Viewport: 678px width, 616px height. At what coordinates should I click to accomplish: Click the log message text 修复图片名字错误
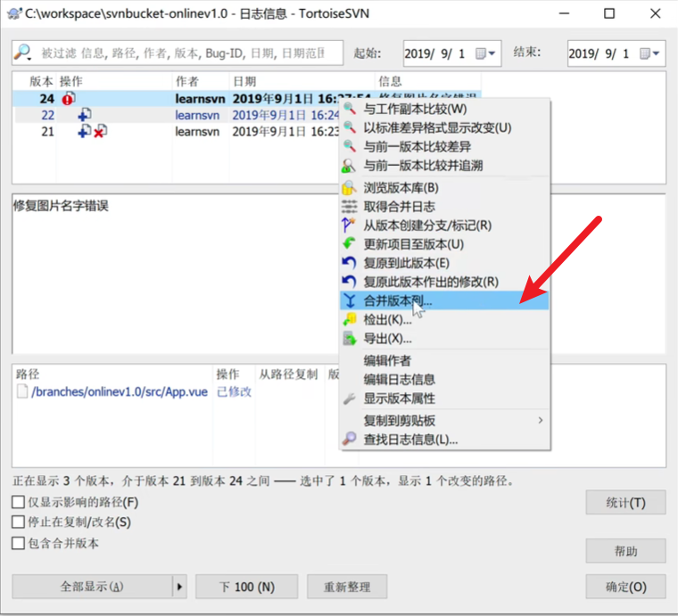pos(61,206)
